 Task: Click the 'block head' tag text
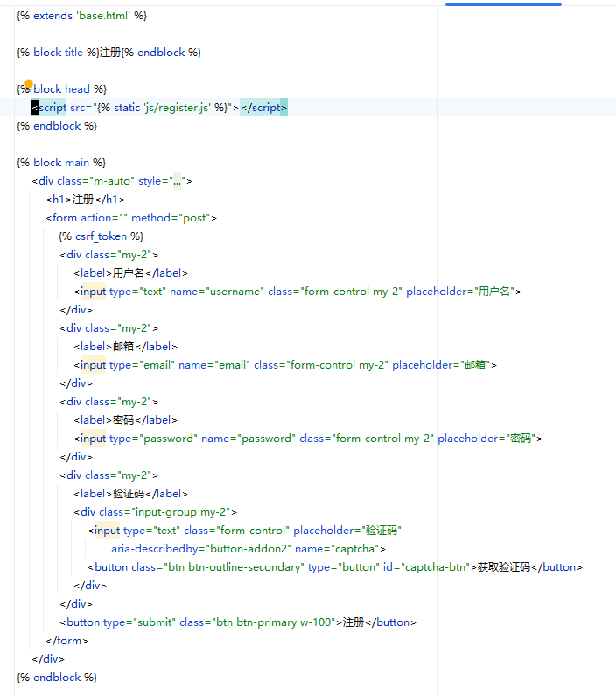(61, 89)
